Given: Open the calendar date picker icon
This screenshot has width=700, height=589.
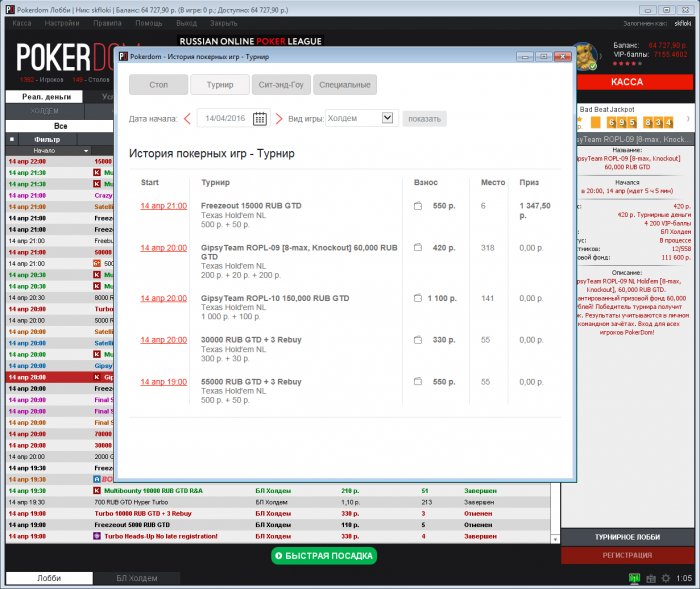Looking at the screenshot, I should [260, 119].
